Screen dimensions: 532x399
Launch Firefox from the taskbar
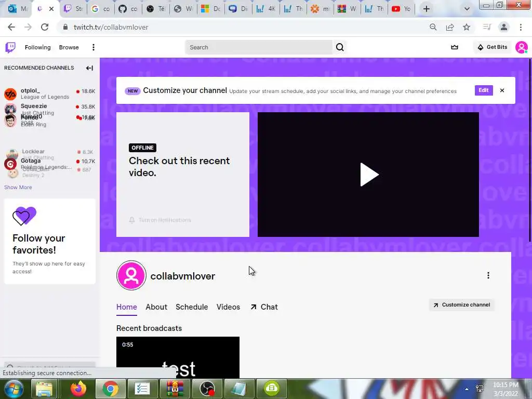[78, 389]
